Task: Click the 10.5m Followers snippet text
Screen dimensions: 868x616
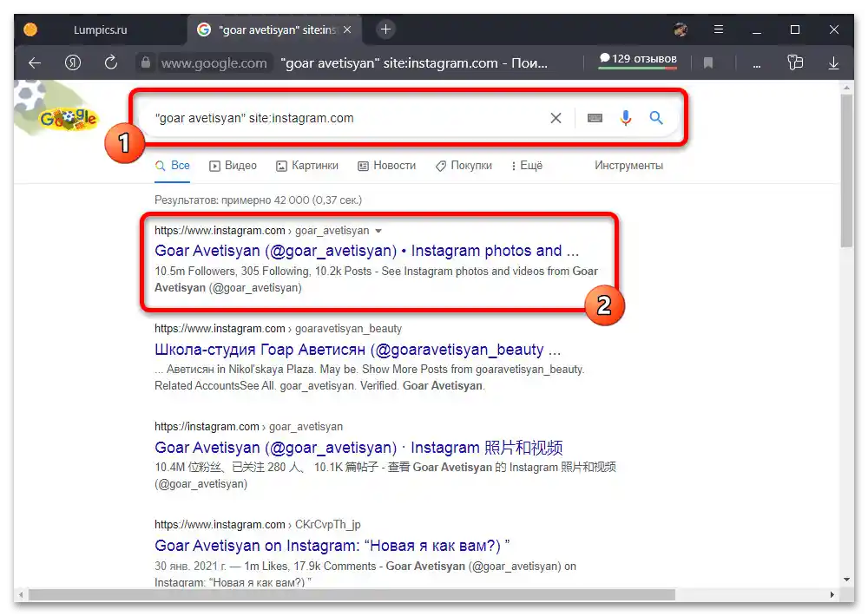Action: [376, 279]
